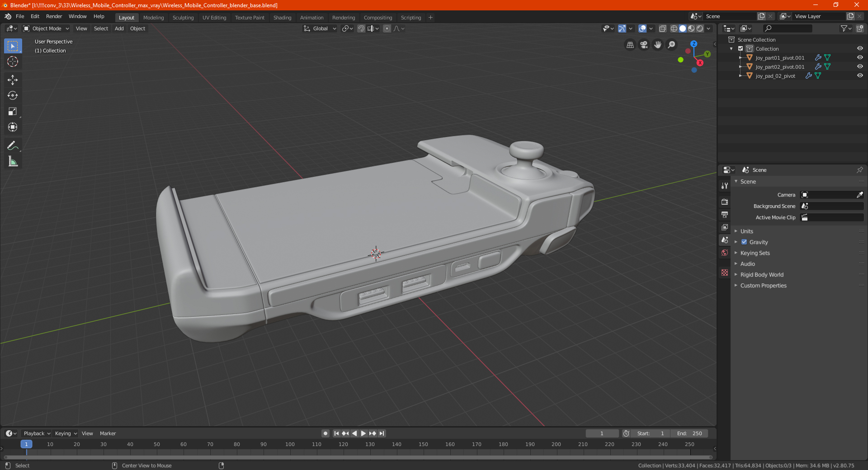Open the Render properties tab icon
The image size is (868, 470).
[725, 202]
